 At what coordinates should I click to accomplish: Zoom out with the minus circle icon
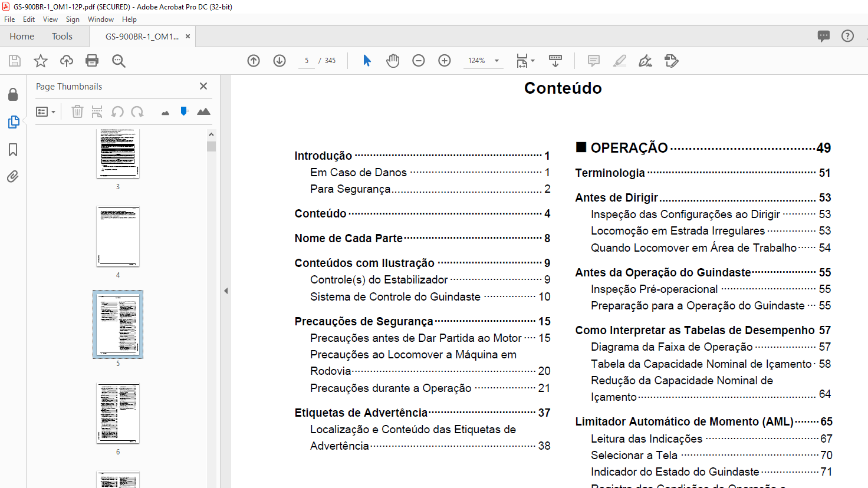click(419, 61)
